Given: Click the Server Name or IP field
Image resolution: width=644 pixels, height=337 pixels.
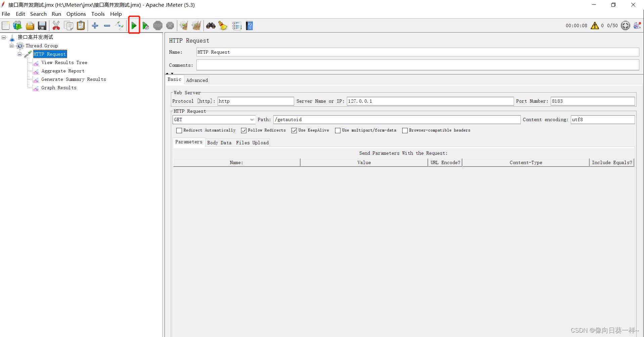Looking at the screenshot, I should [x=430, y=101].
